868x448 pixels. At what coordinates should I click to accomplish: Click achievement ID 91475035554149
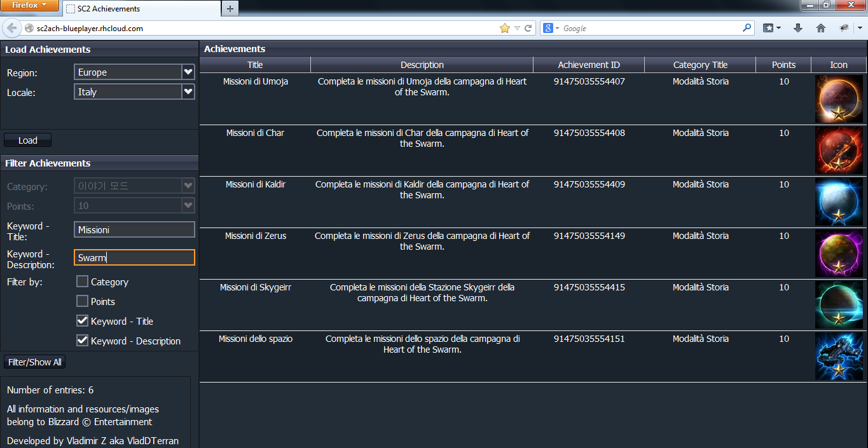(x=589, y=236)
